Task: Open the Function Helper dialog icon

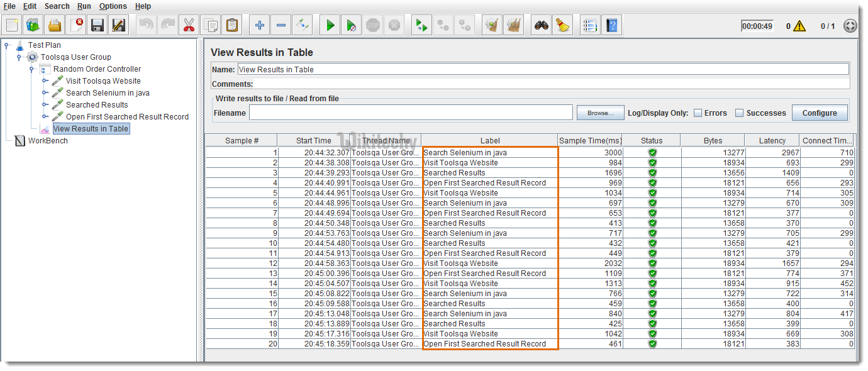Action: (590, 25)
